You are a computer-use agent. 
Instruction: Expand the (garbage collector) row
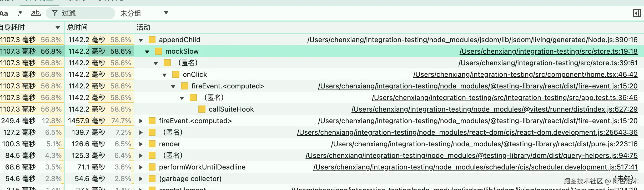(x=141, y=179)
